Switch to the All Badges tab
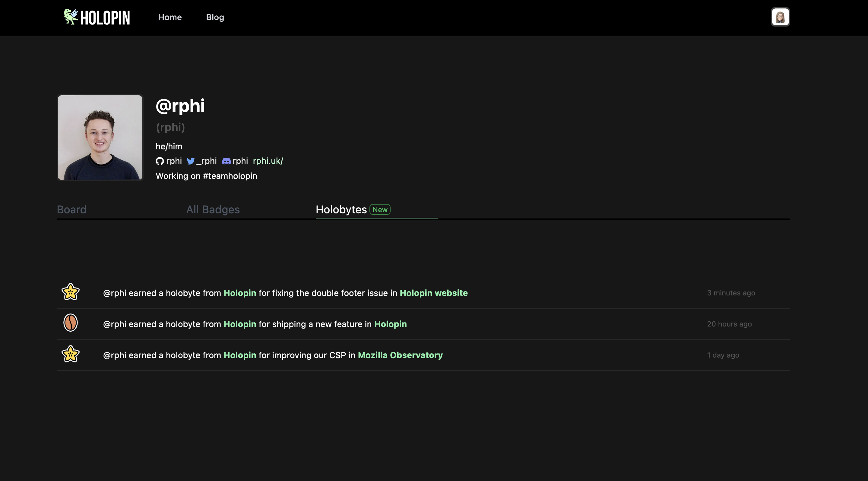The width and height of the screenshot is (868, 481). [x=213, y=209]
